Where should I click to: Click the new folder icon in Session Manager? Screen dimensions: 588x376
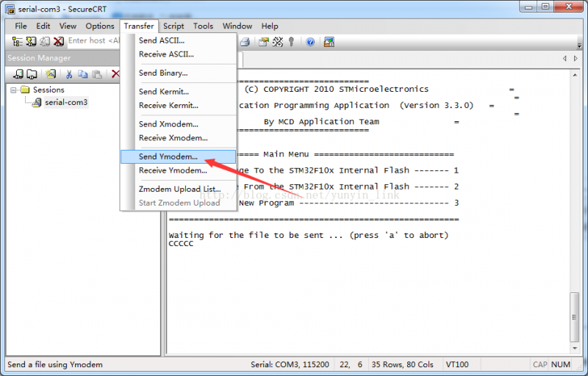(x=32, y=74)
